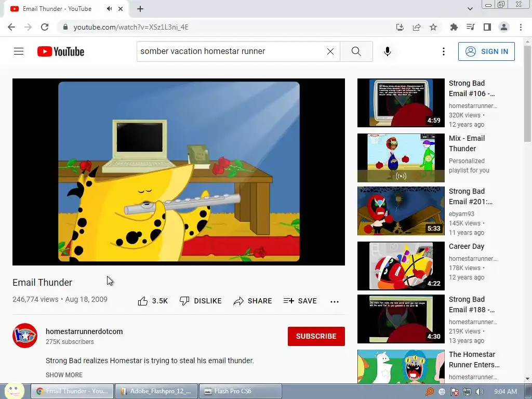Mute audio on Email Thunder tab
The width and height of the screenshot is (532, 399).
(x=109, y=9)
